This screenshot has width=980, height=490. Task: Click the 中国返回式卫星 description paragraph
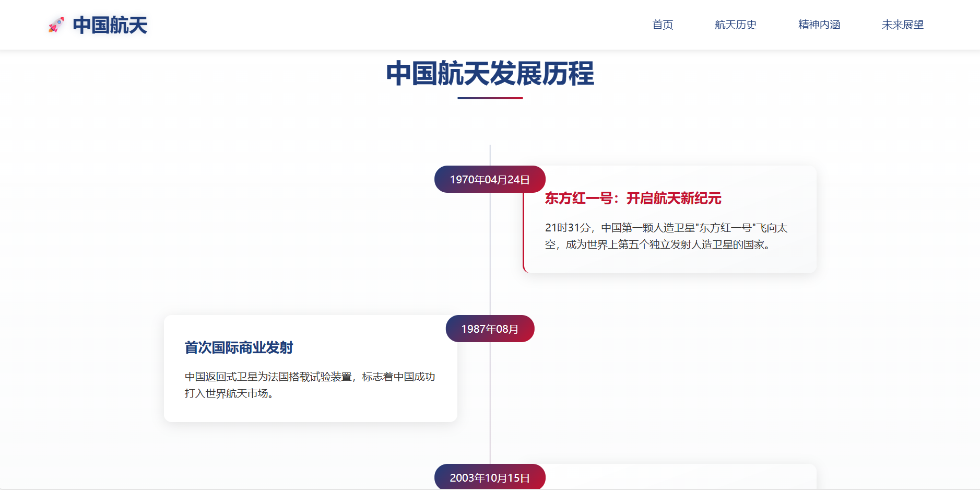click(x=310, y=385)
